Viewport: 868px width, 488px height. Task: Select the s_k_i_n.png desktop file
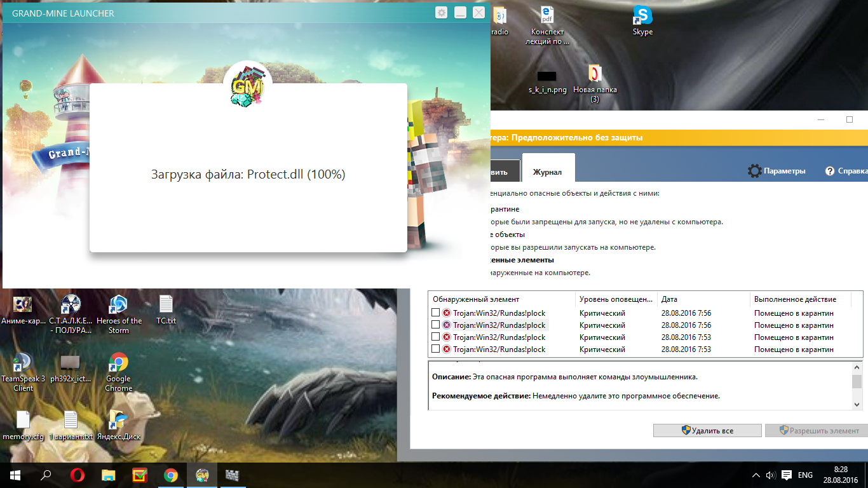pos(547,81)
